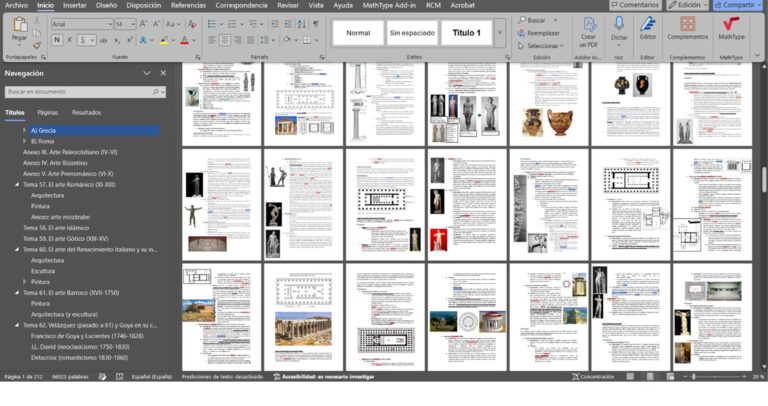This screenshot has height=406, width=768.
Task: Toggle paragraph marks pilcrow display
Action: pyautogui.click(x=316, y=24)
